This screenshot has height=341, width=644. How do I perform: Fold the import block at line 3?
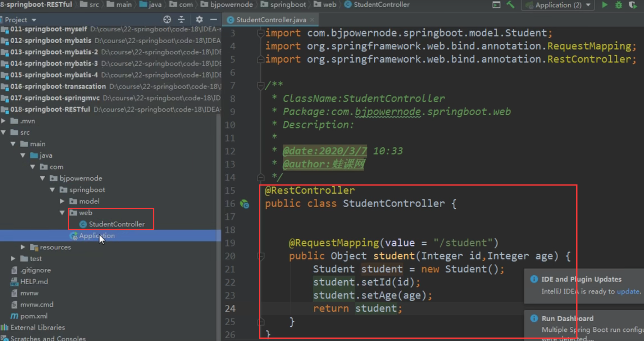click(x=261, y=33)
